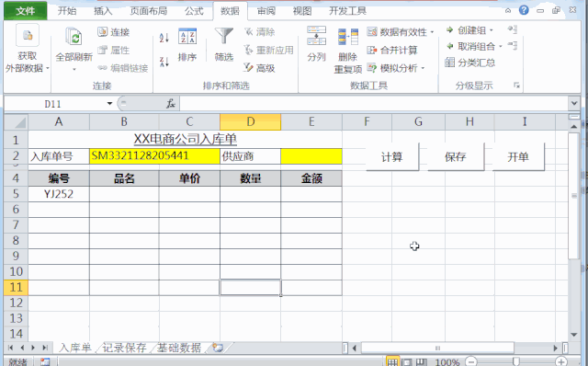Viewport: 588px width, 366px height.
Task: Open the 获取外部数据 menu
Action: click(28, 49)
